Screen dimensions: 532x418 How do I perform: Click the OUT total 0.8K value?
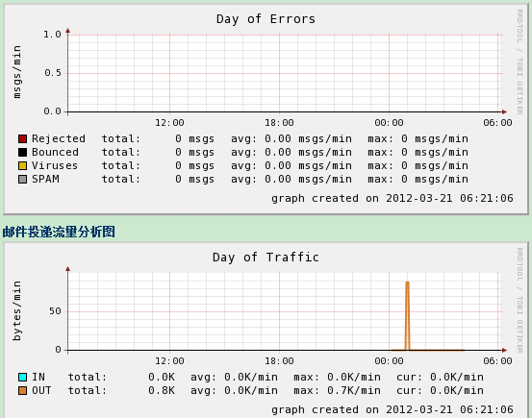click(162, 390)
